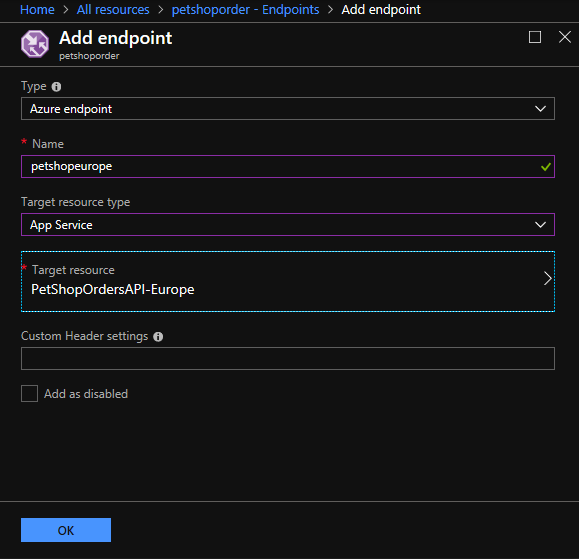The width and height of the screenshot is (579, 559).
Task: Click the Add endpoint breadcrumb item
Action: click(x=381, y=10)
